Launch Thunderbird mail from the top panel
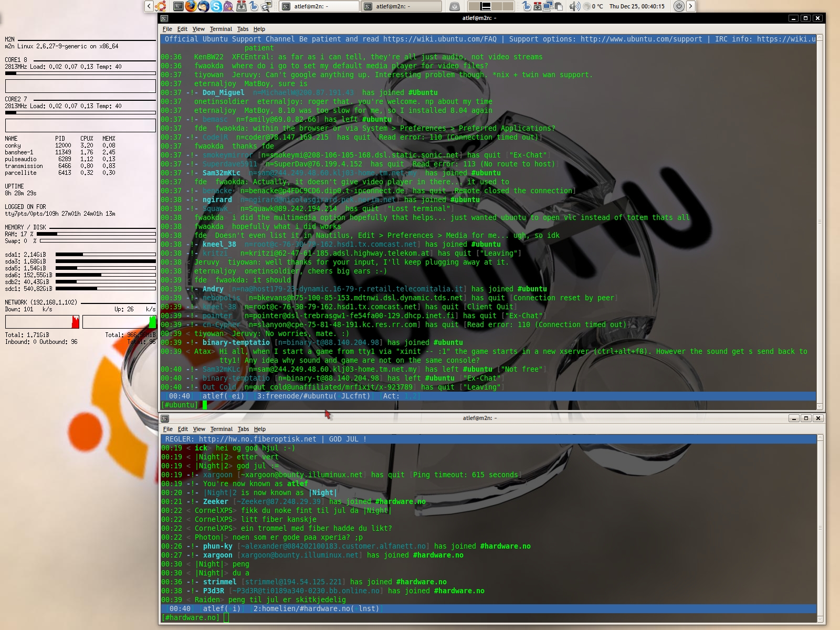This screenshot has width=840, height=630. [x=204, y=6]
